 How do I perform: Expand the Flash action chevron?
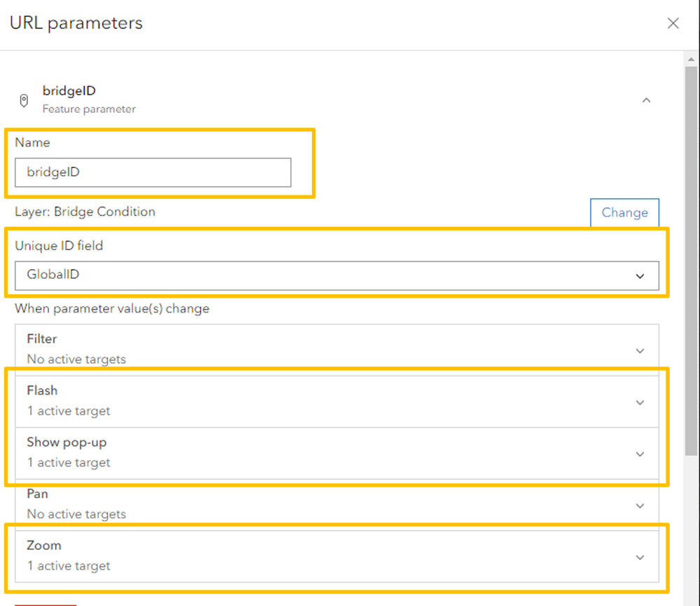639,402
